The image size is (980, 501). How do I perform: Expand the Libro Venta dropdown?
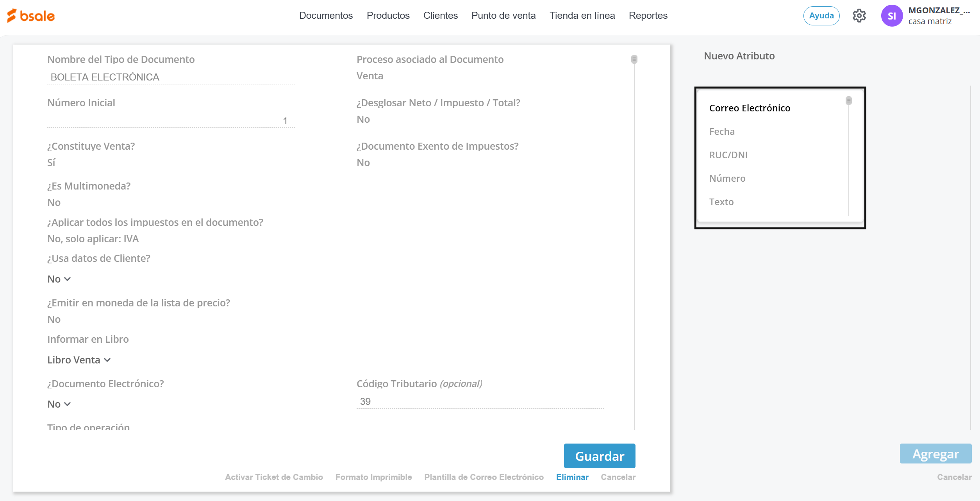79,360
